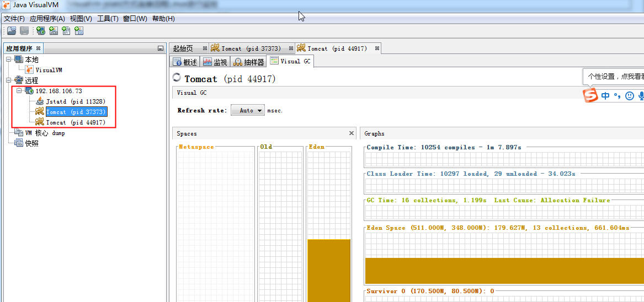
Task: Click the Add Application Snapshot toolbar icon
Action: click(79, 30)
